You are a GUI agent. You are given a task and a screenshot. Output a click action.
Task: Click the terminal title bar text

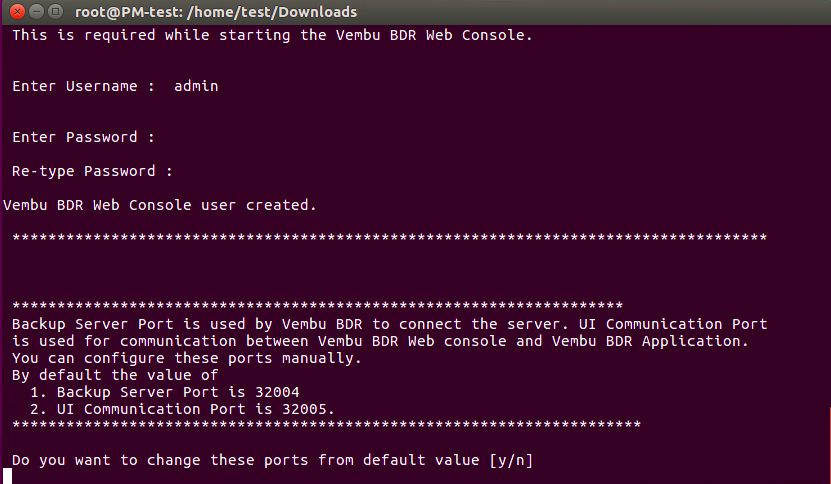pyautogui.click(x=216, y=12)
